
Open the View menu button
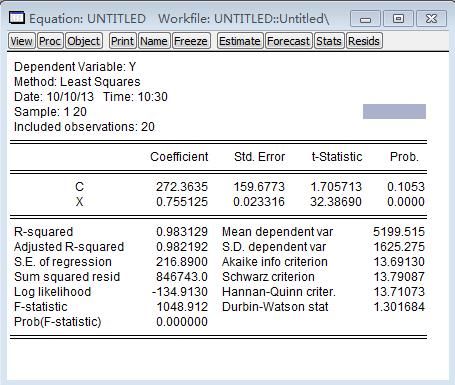[x=21, y=41]
